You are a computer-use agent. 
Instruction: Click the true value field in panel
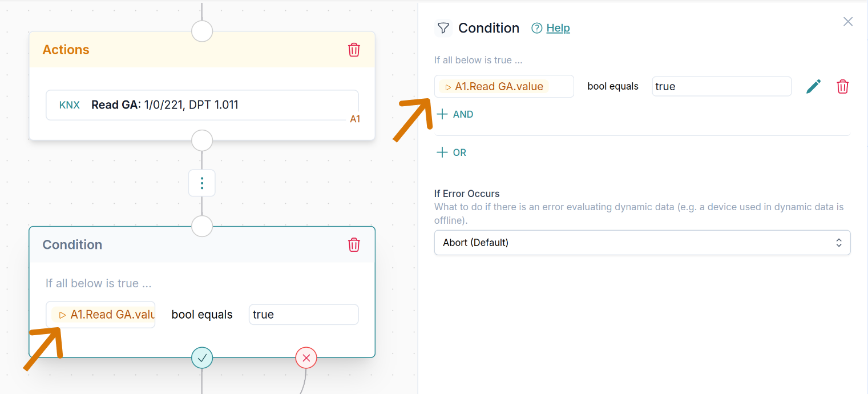pos(721,86)
